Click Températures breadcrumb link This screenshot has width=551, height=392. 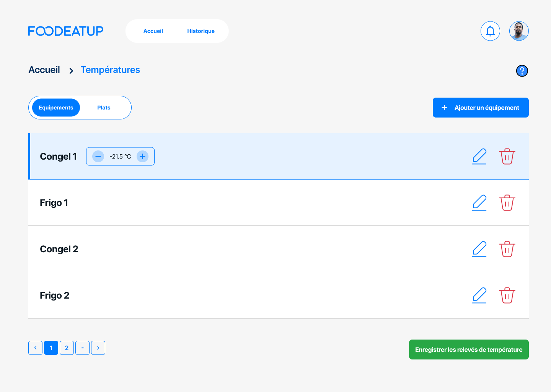pos(110,70)
